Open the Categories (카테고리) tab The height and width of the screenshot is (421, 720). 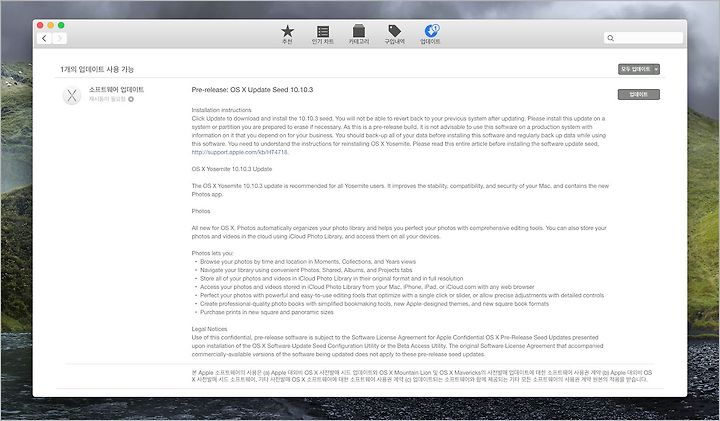[359, 34]
